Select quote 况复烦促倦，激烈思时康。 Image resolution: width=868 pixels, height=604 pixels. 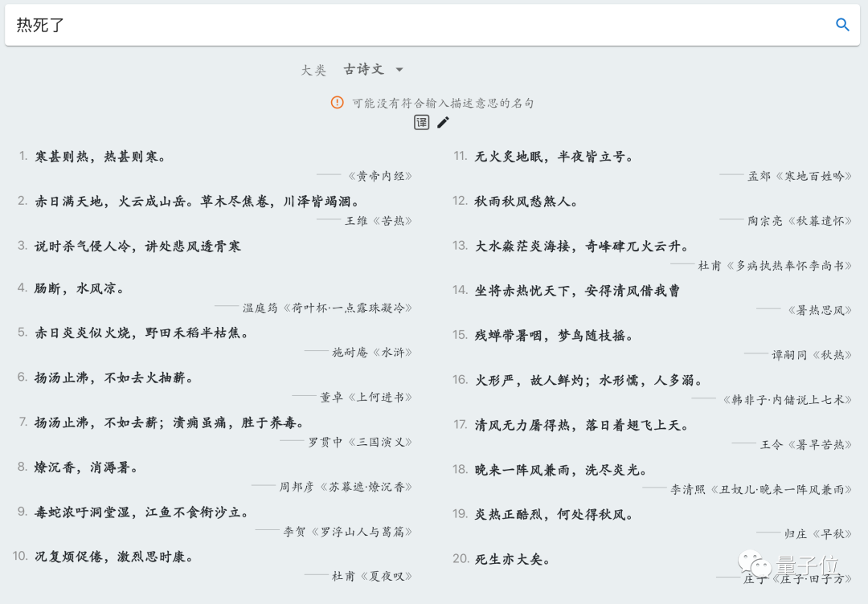[114, 557]
